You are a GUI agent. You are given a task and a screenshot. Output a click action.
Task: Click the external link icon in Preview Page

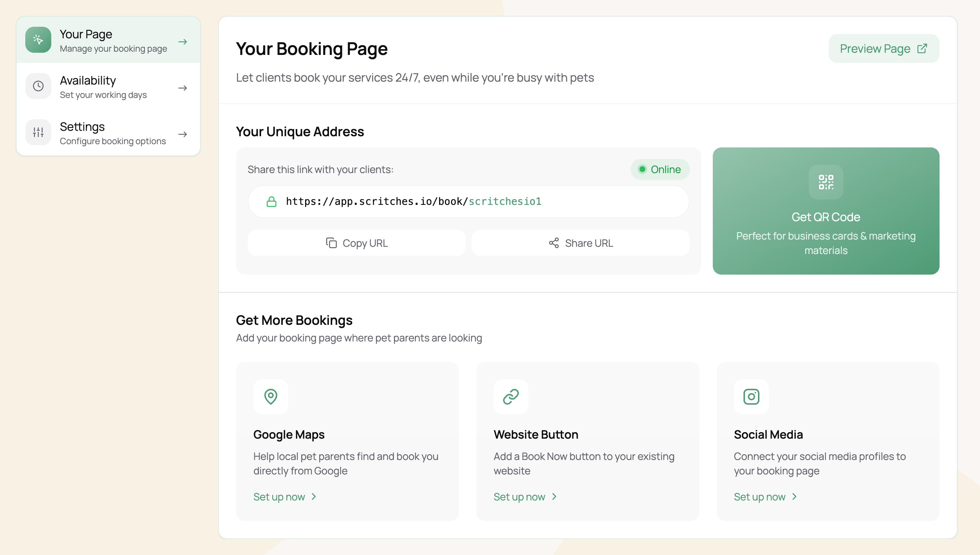click(x=922, y=48)
